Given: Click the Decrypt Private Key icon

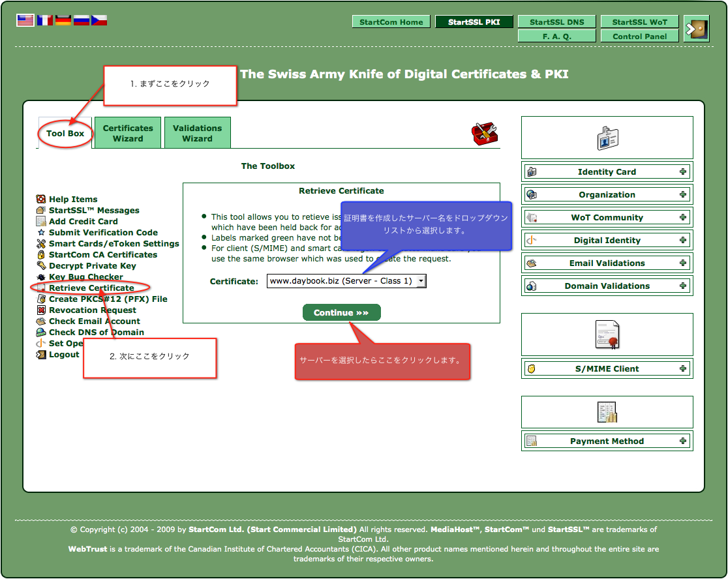Looking at the screenshot, I should 41,265.
